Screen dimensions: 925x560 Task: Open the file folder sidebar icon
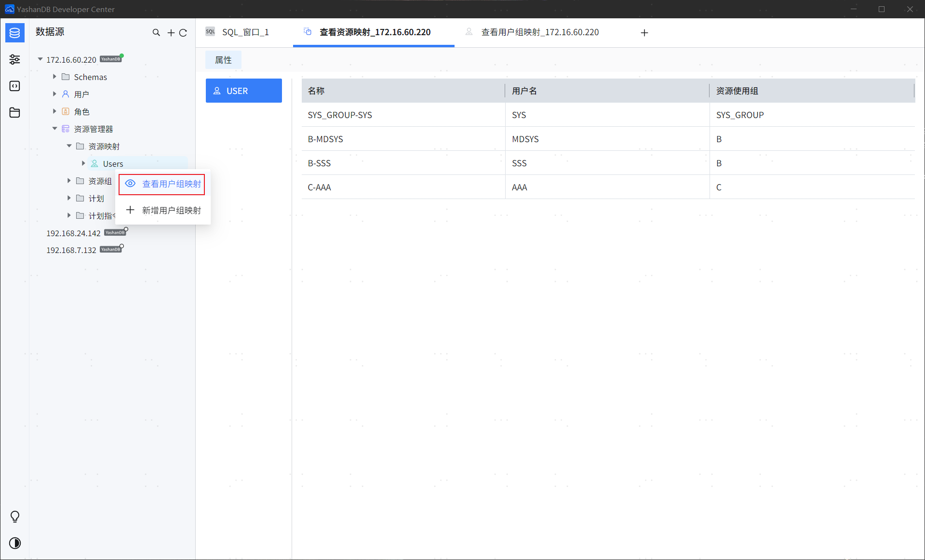pos(15,112)
